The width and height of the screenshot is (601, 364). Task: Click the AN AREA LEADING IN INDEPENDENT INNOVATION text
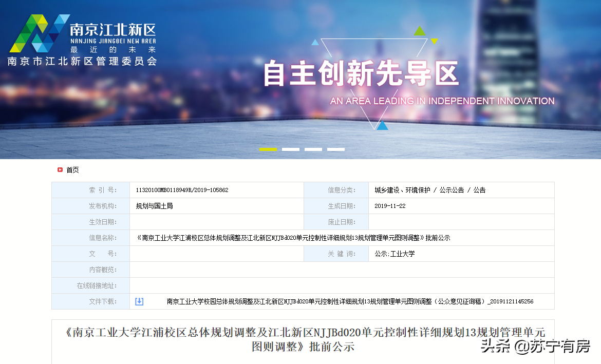442,101
